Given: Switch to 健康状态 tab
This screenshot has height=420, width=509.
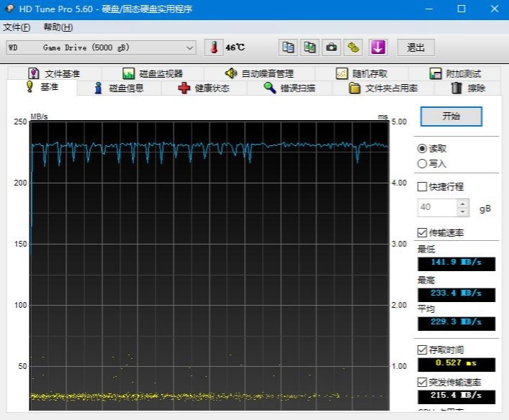Looking at the screenshot, I should [204, 88].
